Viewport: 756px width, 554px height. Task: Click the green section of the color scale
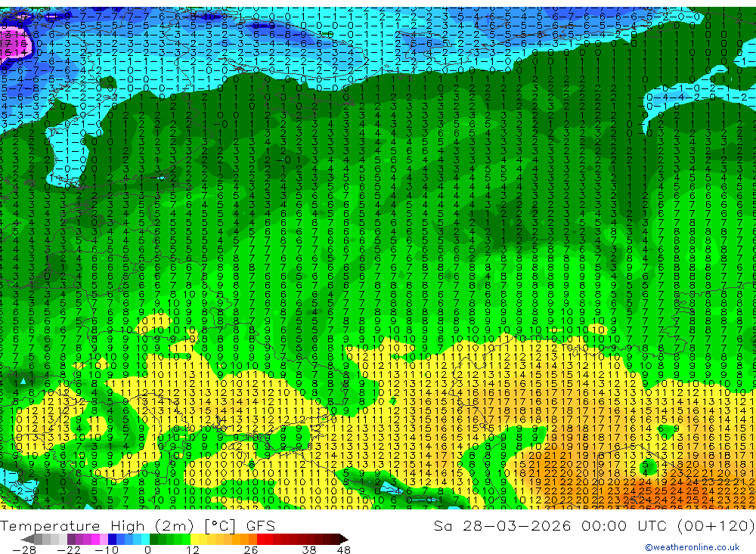pyautogui.click(x=169, y=539)
